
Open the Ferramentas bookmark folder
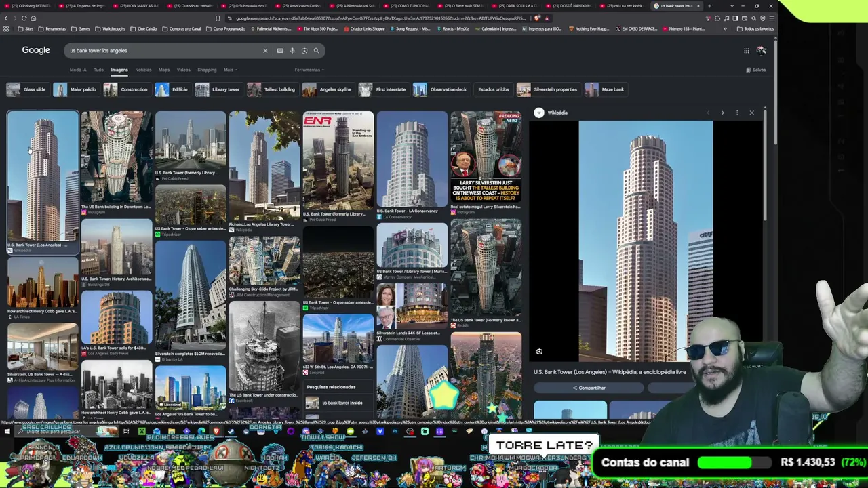(x=52, y=29)
